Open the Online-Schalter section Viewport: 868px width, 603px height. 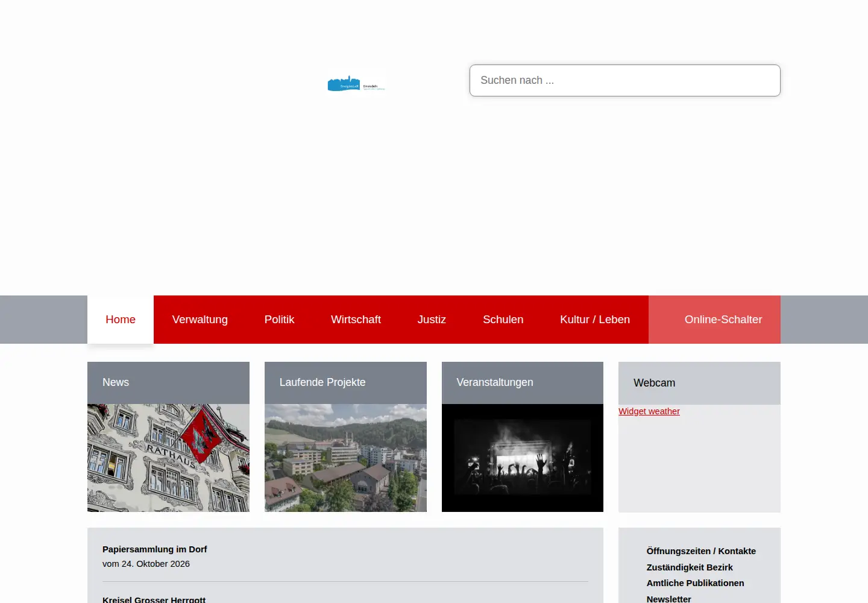pyautogui.click(x=714, y=320)
